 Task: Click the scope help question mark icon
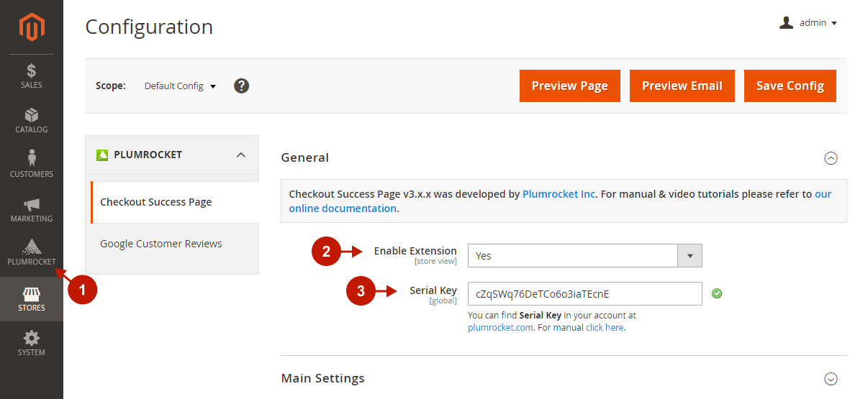242,86
